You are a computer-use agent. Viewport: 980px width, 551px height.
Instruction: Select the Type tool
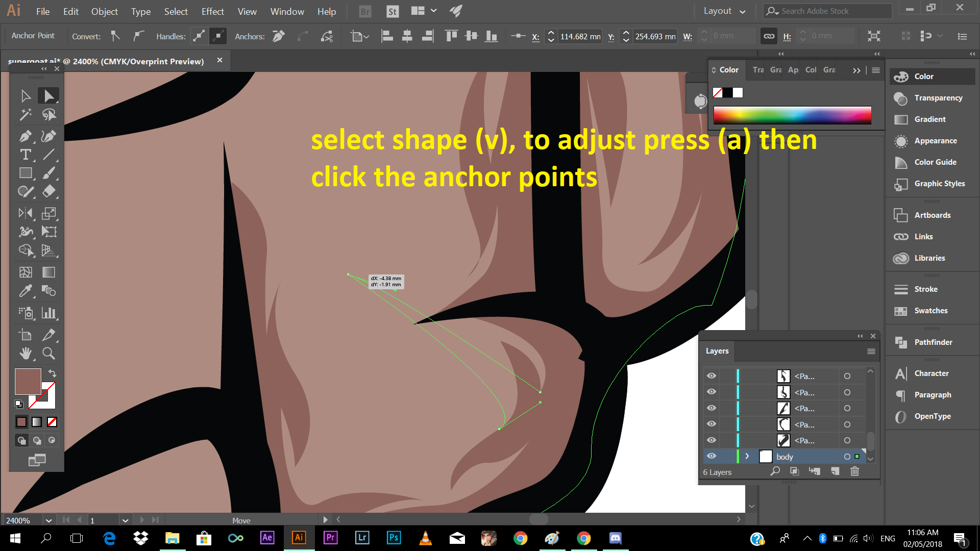[x=25, y=155]
